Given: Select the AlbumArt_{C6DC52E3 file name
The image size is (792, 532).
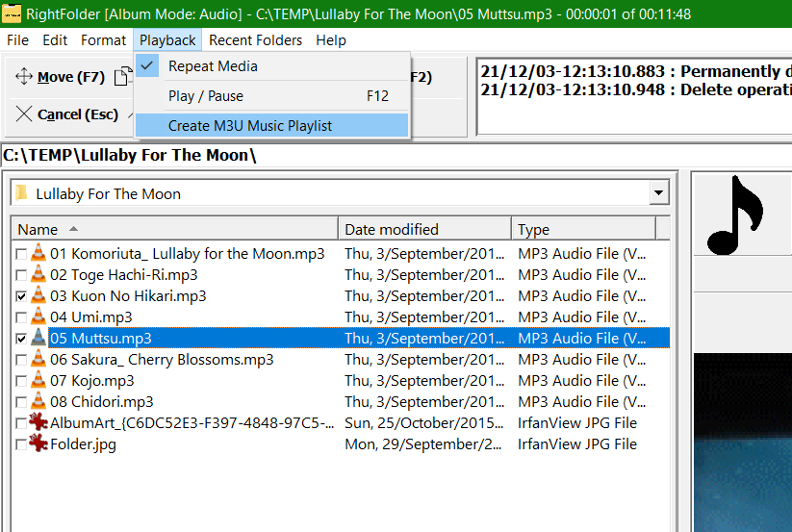Looking at the screenshot, I should (192, 423).
